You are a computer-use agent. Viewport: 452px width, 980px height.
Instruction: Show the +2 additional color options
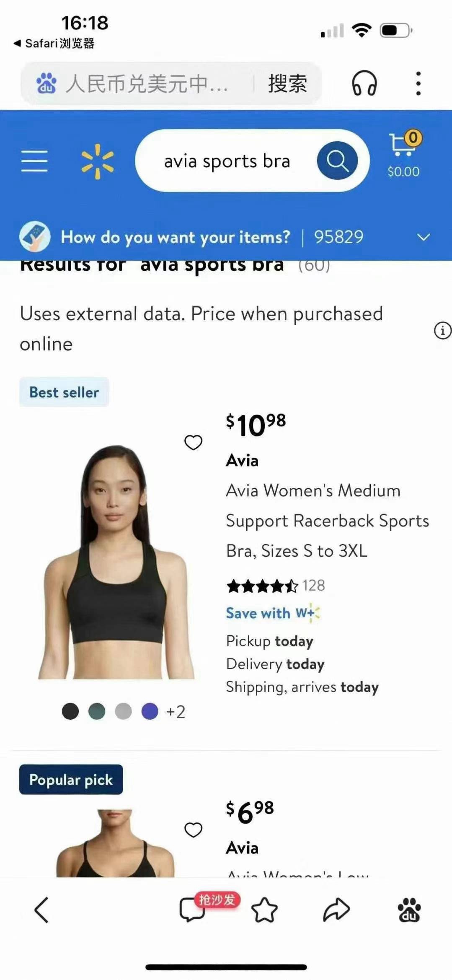[x=176, y=712]
